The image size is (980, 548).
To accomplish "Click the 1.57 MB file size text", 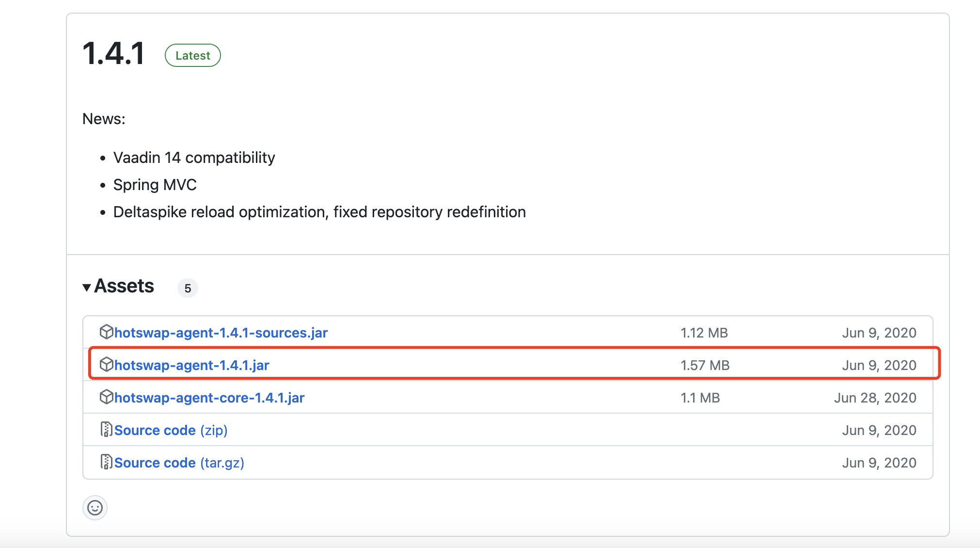I will coord(705,365).
